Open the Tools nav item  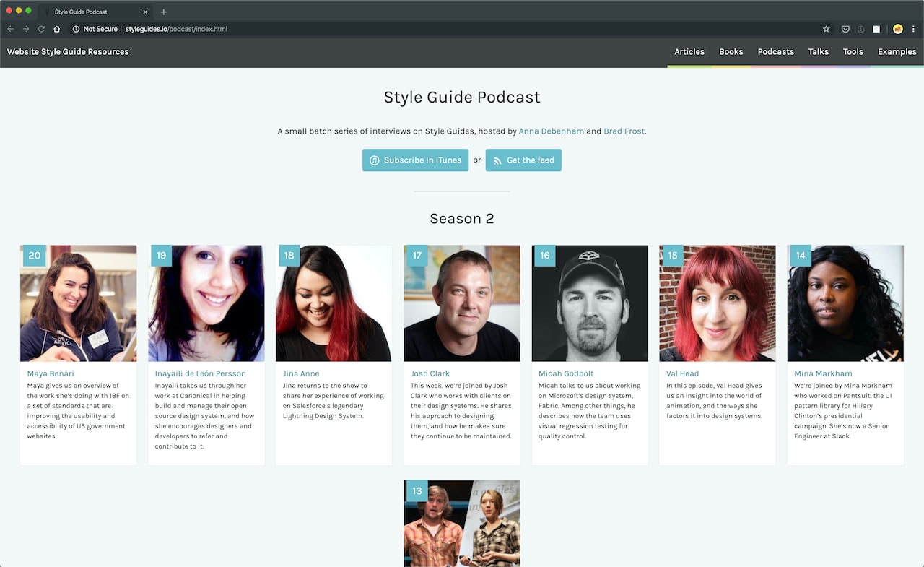pos(853,52)
